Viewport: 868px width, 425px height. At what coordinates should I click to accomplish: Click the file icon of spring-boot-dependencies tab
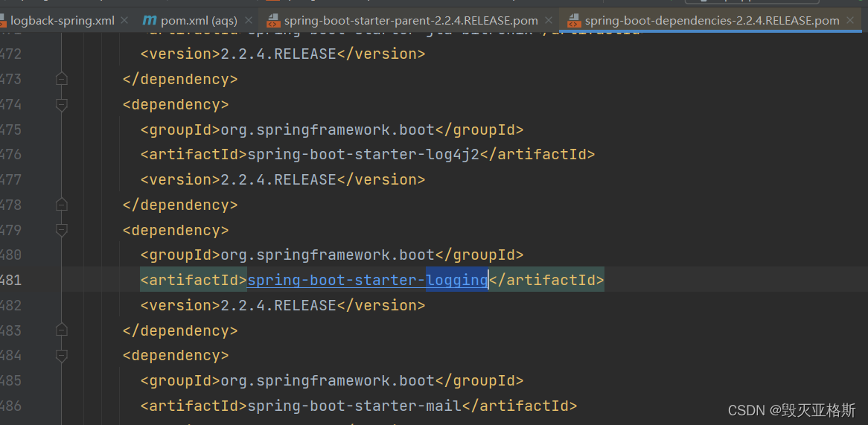(x=575, y=21)
